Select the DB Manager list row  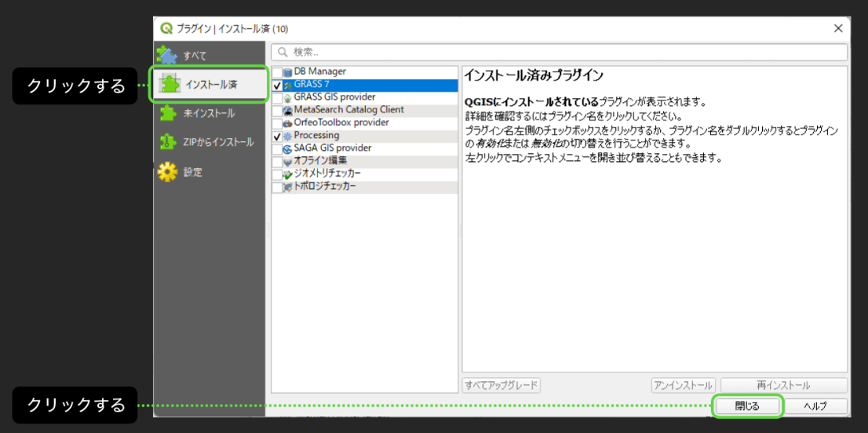[x=365, y=73]
